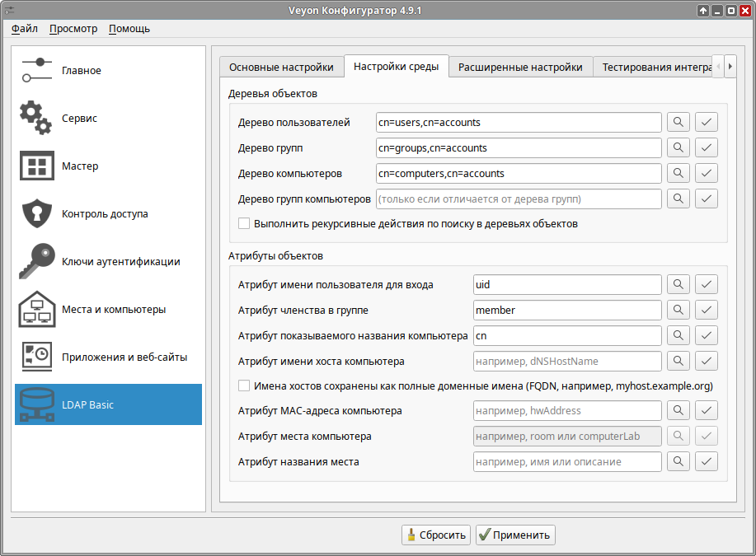The image size is (756, 556).
Task: Edit the uid login attribute field
Action: click(x=567, y=285)
